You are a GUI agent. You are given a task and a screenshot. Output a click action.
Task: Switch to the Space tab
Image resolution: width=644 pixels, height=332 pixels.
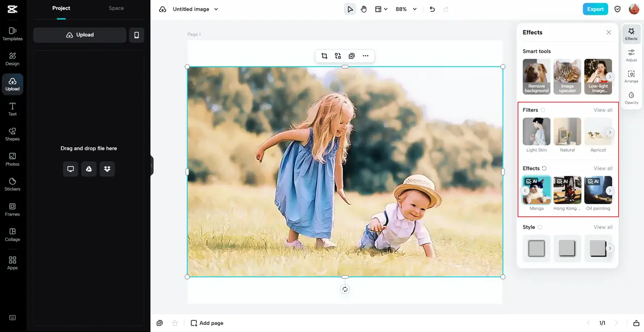[x=116, y=8]
